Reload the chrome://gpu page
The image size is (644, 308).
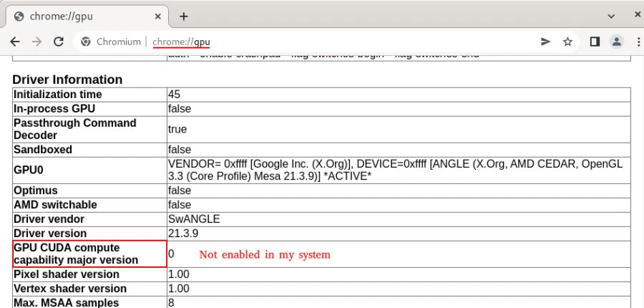coord(57,42)
